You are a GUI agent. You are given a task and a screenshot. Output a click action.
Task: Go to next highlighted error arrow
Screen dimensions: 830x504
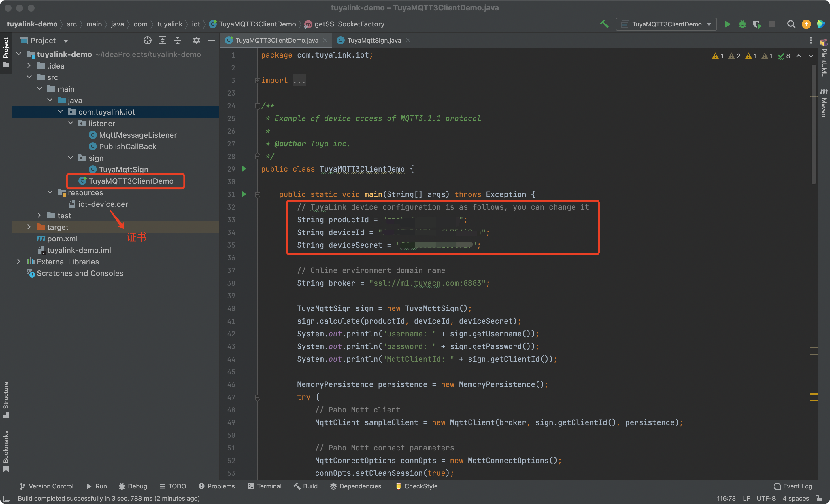[x=811, y=56]
